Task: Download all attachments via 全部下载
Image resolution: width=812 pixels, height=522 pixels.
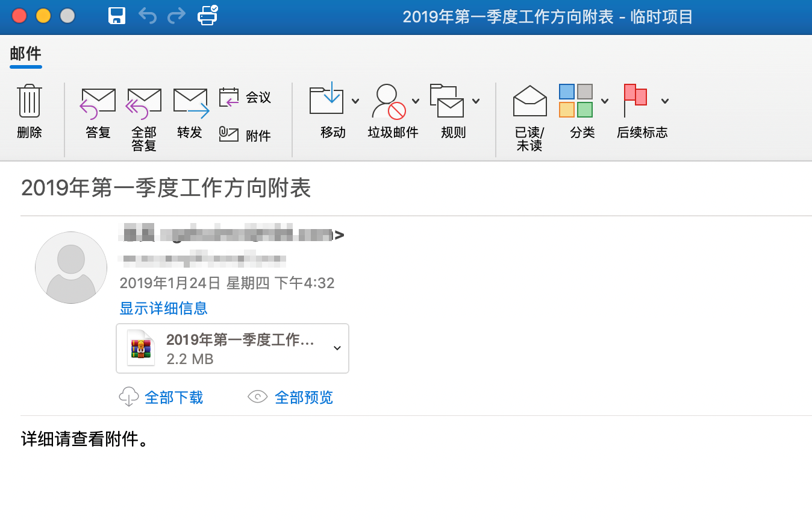Action: point(174,397)
